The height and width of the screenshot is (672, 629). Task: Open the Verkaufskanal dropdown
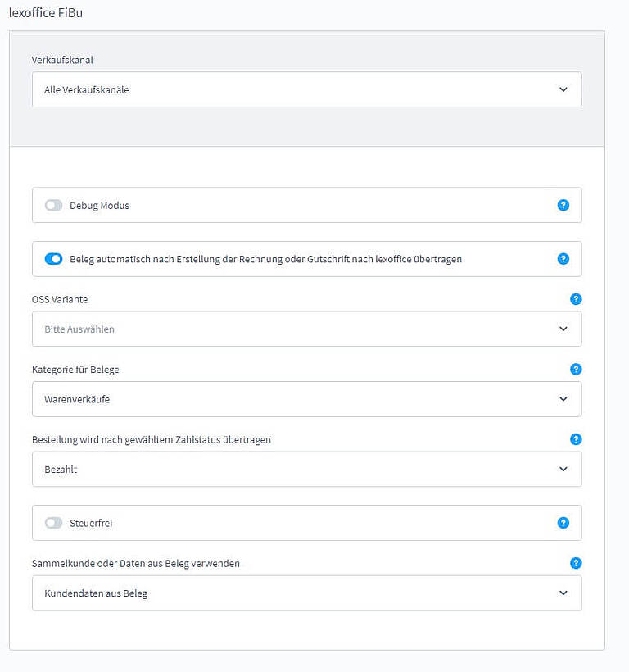(x=306, y=89)
